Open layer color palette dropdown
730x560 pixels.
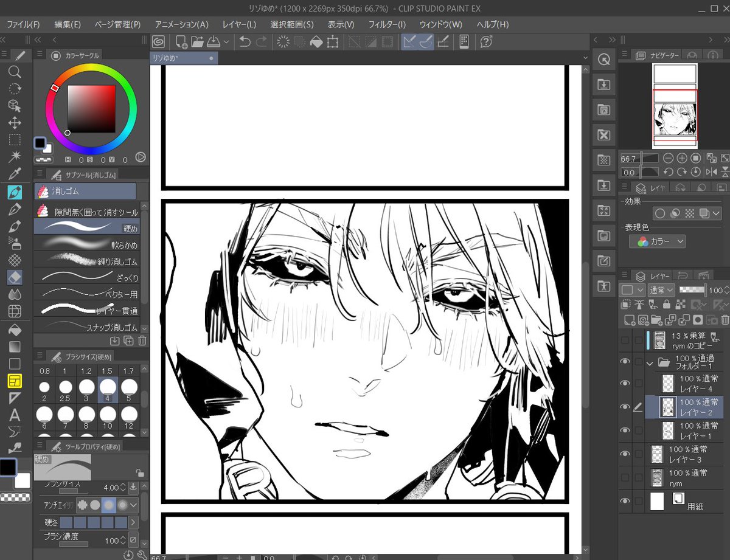(x=633, y=290)
